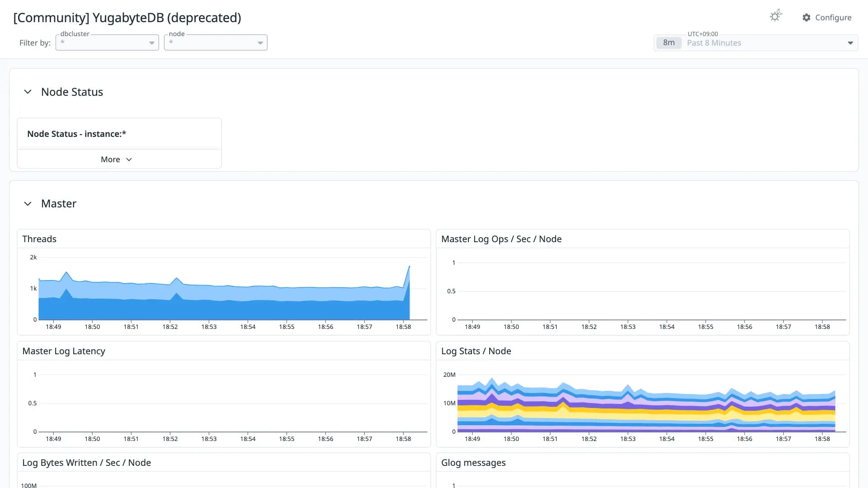Open the Configure settings

[827, 18]
